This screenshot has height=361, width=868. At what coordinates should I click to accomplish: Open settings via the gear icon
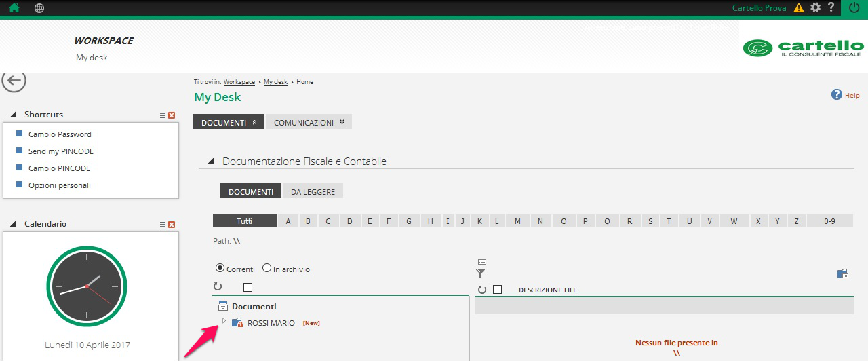(x=816, y=7)
